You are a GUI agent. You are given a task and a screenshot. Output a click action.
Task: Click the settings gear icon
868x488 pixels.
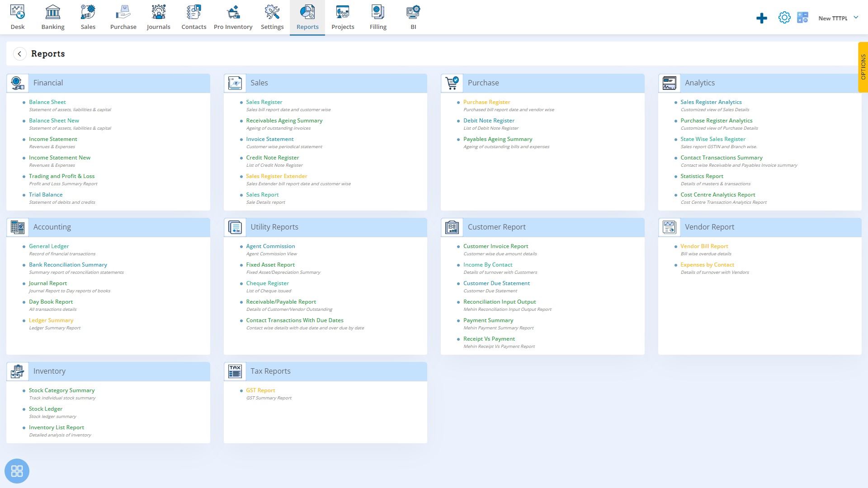[x=784, y=17]
